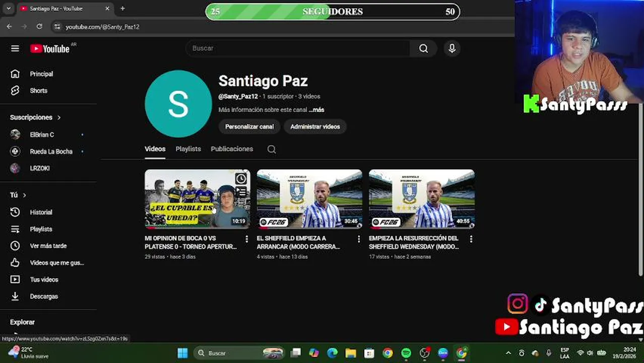Open Windows Start menu
The image size is (644, 363).
pyautogui.click(x=182, y=353)
